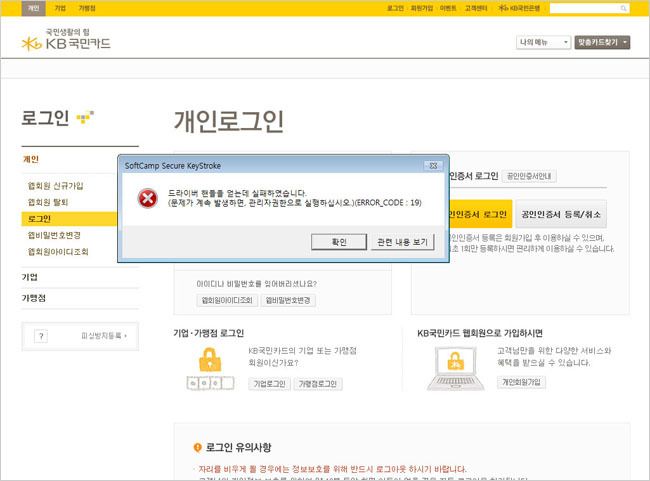The height and width of the screenshot is (481, 650).
Task: Click the 가맹점로그인 button
Action: tap(318, 384)
